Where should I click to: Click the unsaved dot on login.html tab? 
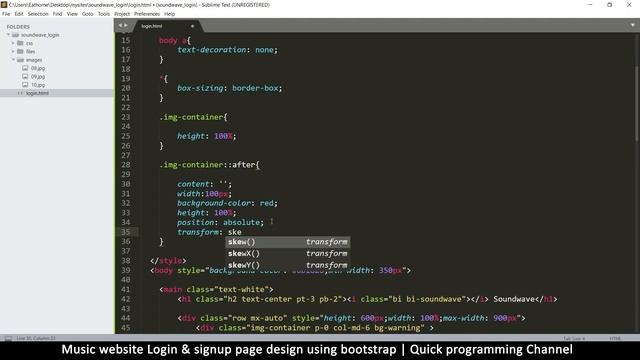coord(192,26)
